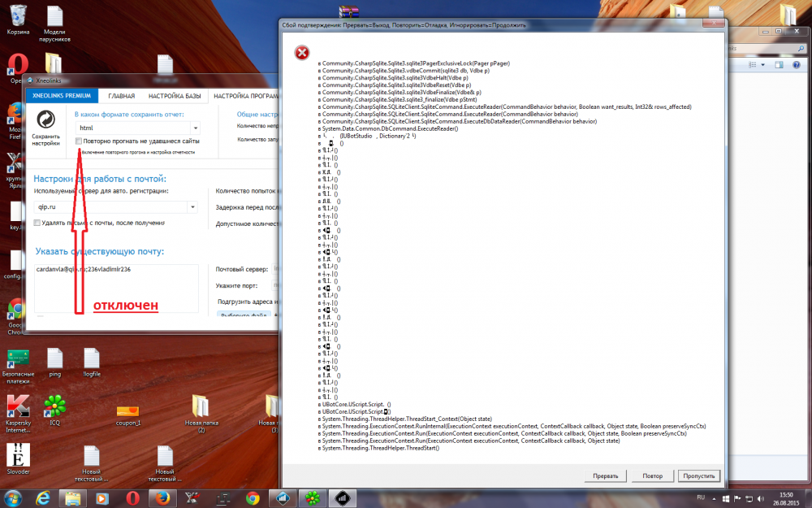Show hidden tray icons arrow
The height and width of the screenshot is (508, 812).
[x=714, y=499]
